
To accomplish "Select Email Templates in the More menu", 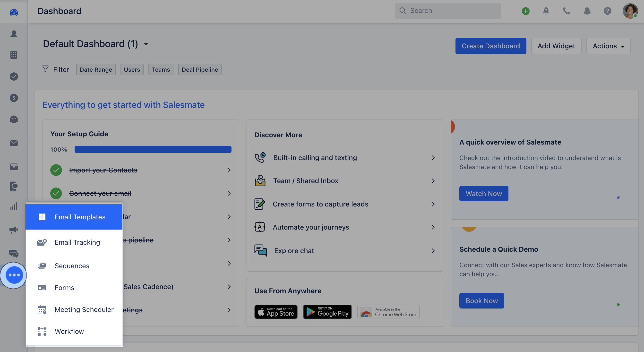I will point(74,217).
